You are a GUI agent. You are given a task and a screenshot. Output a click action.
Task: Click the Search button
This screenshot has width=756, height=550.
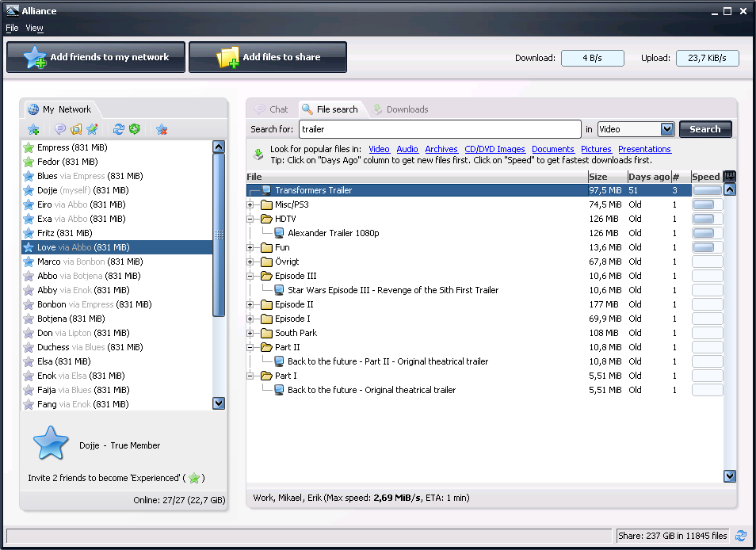click(x=704, y=129)
